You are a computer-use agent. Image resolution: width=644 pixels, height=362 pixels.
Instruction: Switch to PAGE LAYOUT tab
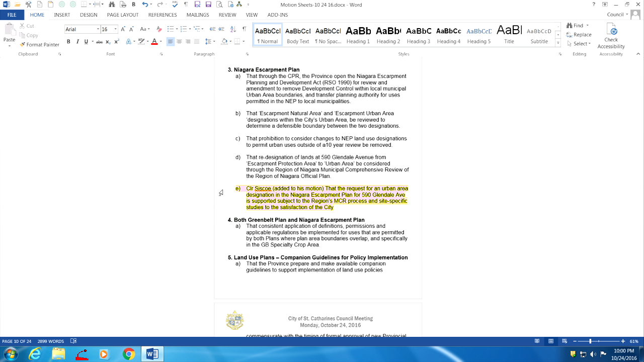[x=122, y=15]
